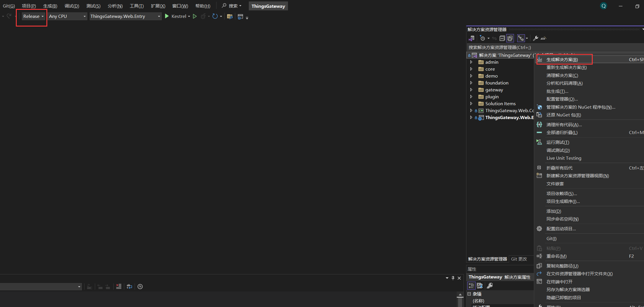Toggle categorized view in the Properties panel

pyautogui.click(x=471, y=286)
